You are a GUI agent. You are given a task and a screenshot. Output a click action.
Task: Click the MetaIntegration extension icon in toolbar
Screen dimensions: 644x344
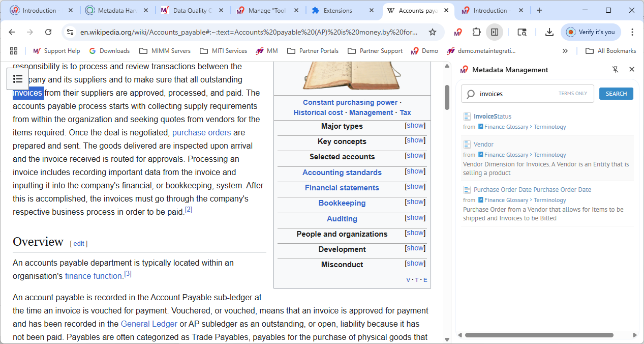click(x=458, y=32)
